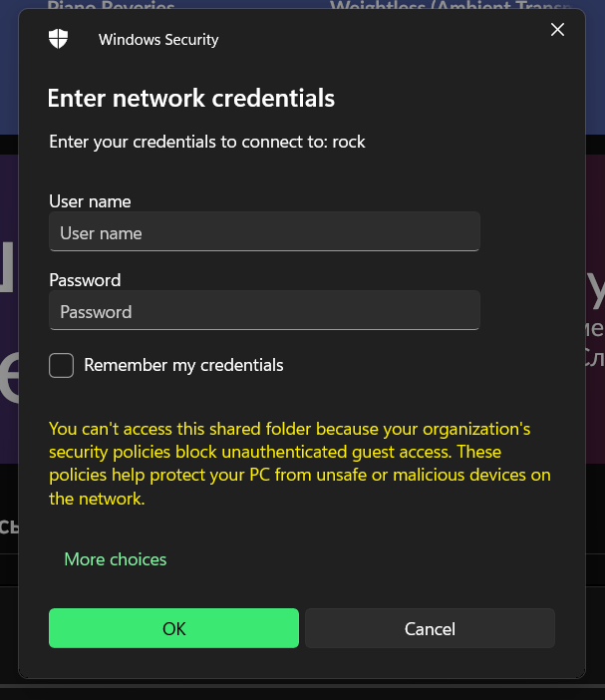Dismiss the dialog using Cancel button
The image size is (605, 700).
pyautogui.click(x=431, y=628)
